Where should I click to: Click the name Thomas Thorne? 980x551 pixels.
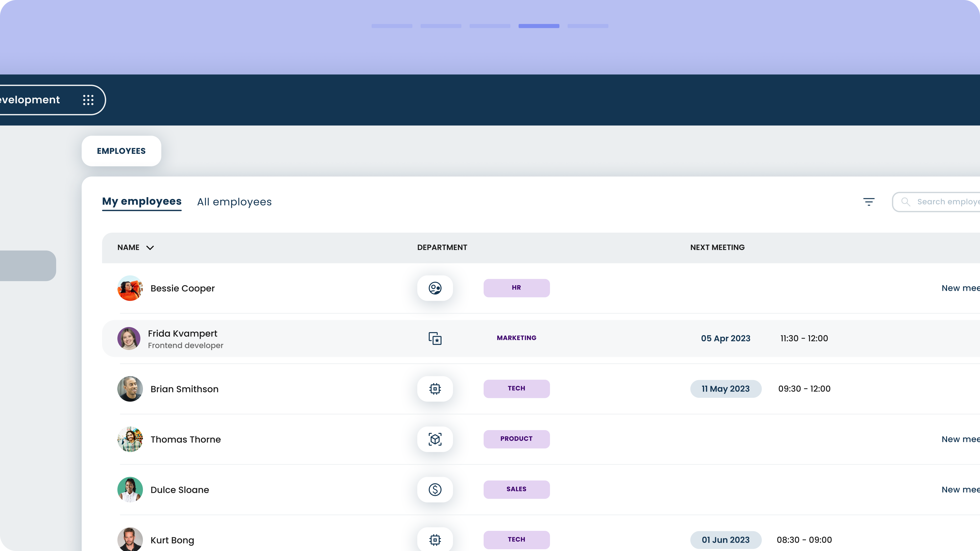[x=186, y=440]
